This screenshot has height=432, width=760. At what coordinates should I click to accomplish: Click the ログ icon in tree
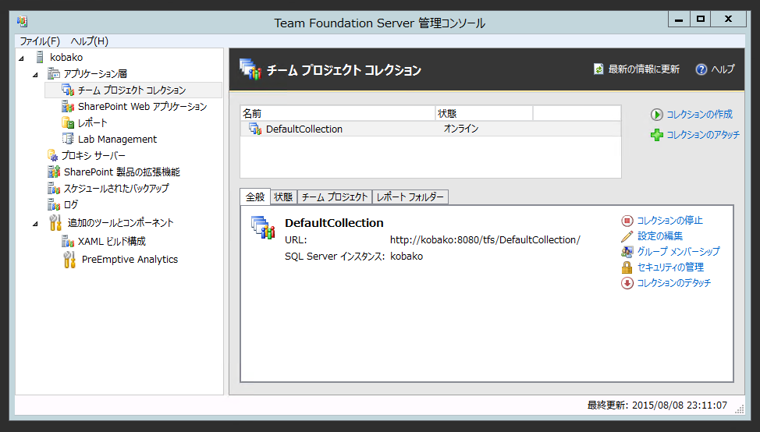53,205
